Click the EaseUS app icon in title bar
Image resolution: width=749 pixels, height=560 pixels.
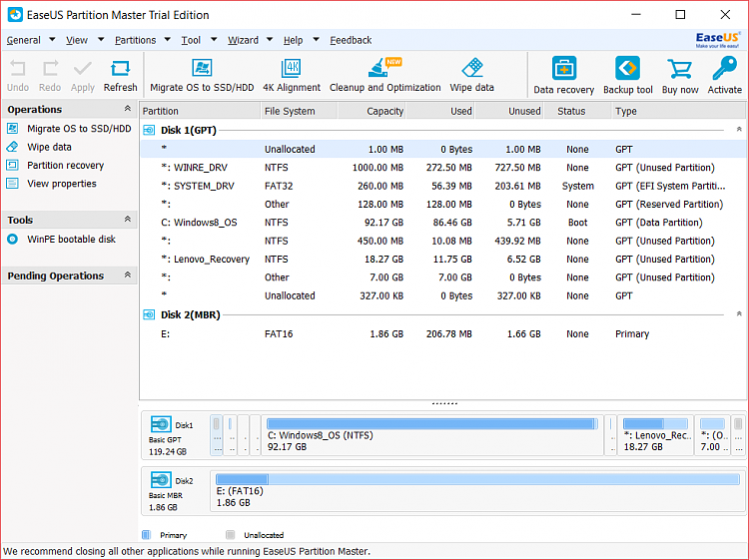(x=15, y=15)
